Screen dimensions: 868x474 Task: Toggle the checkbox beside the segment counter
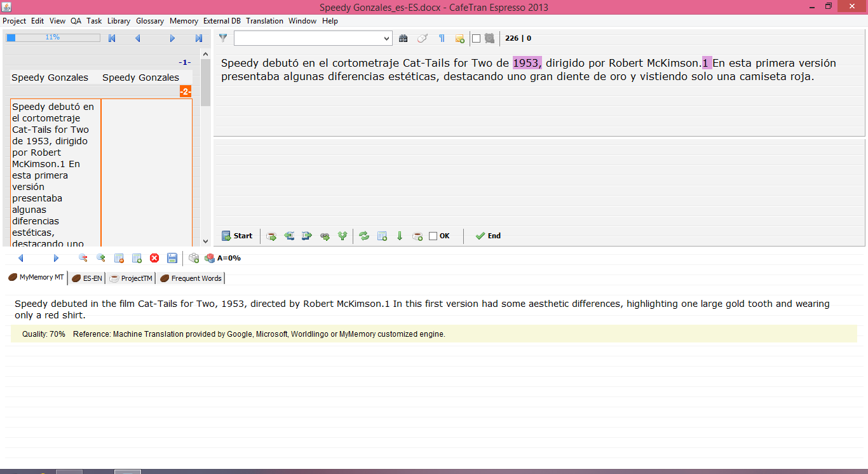pyautogui.click(x=476, y=39)
